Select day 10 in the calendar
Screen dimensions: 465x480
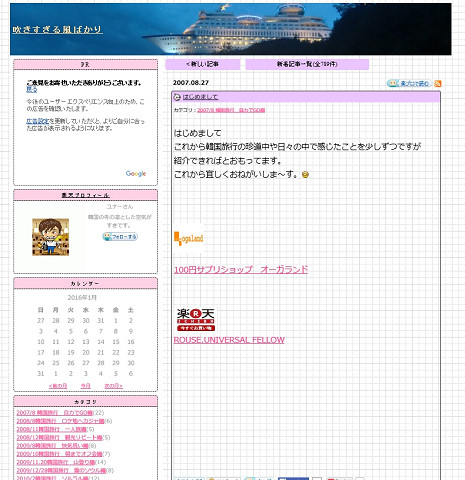41,342
